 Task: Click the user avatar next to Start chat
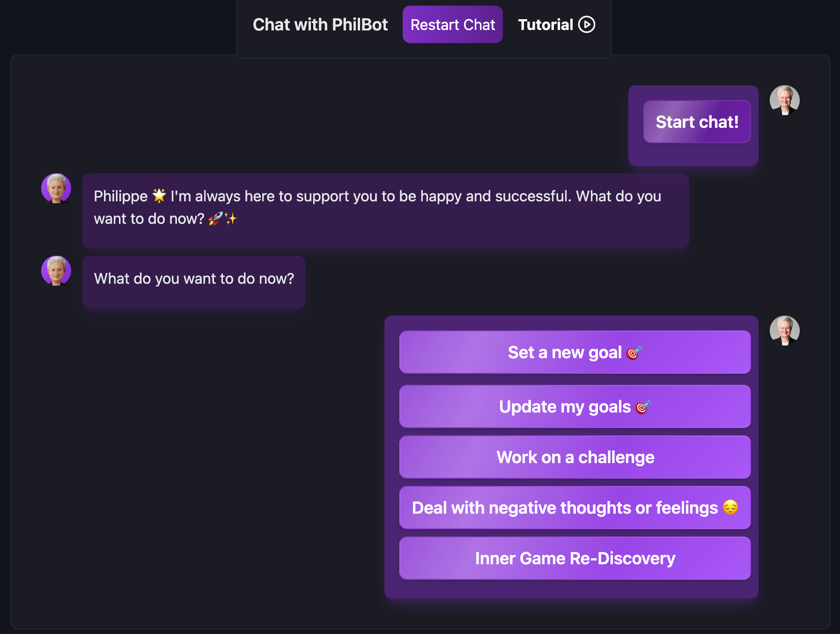[x=785, y=100]
